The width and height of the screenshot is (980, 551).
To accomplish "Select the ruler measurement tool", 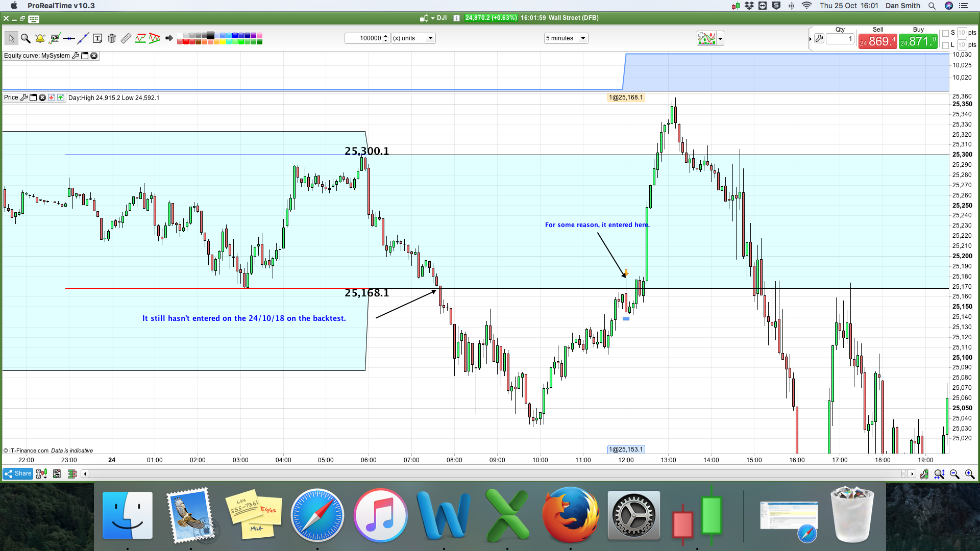I will point(126,38).
